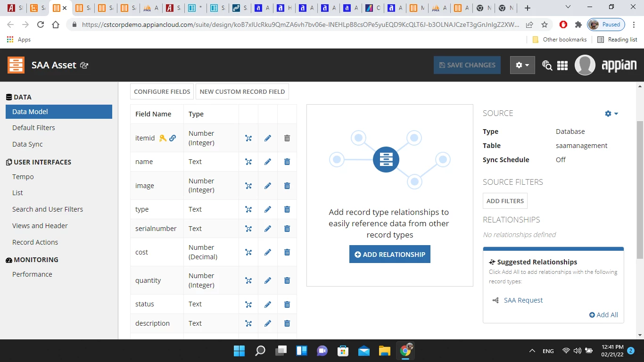Reload the browser page
This screenshot has width=644, height=362.
coord(41,25)
